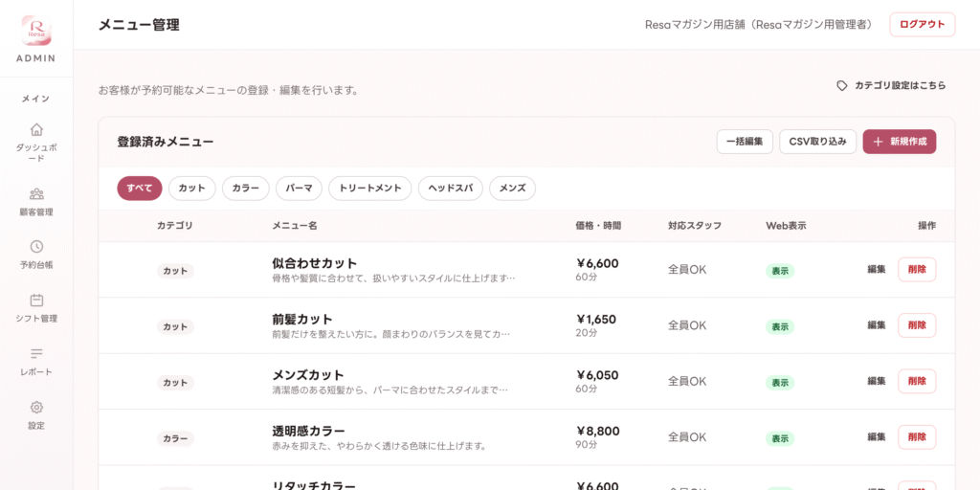Image resolution: width=980 pixels, height=490 pixels.
Task: Click カット category tag of メンズカット
Action: [x=175, y=383]
